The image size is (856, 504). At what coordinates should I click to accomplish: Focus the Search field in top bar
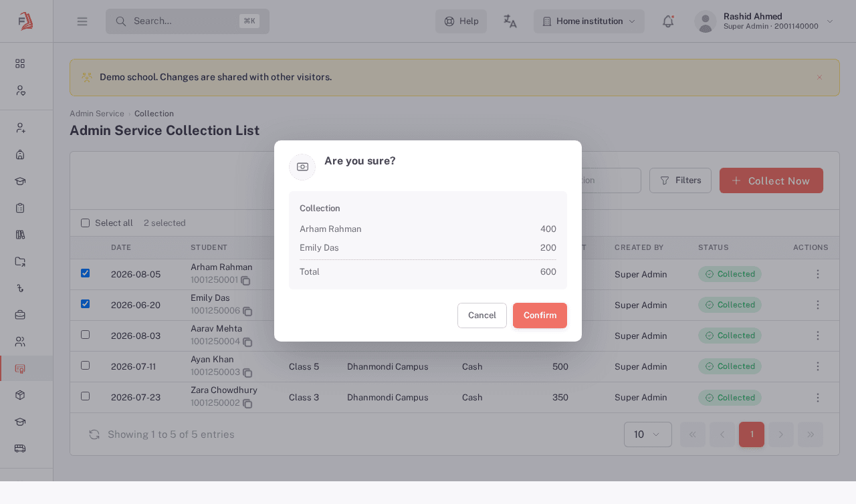(x=187, y=21)
